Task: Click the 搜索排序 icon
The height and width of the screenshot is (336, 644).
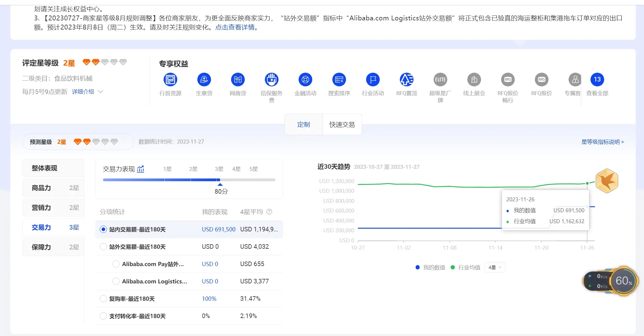Action: [339, 80]
